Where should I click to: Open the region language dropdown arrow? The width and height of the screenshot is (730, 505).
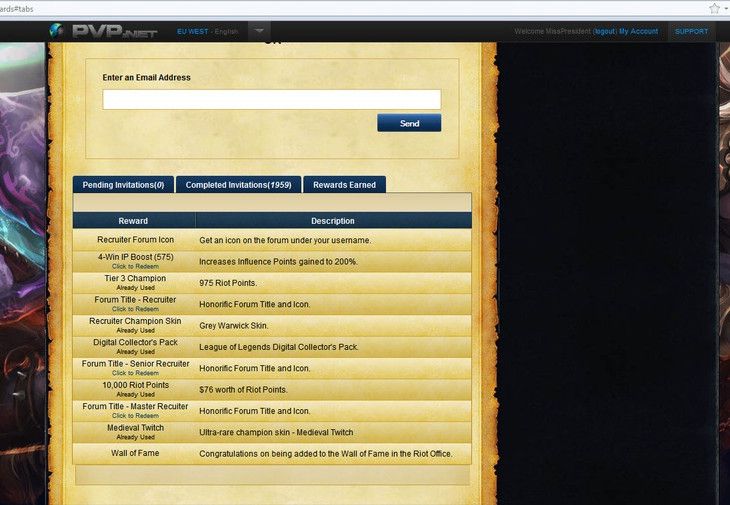tap(259, 31)
